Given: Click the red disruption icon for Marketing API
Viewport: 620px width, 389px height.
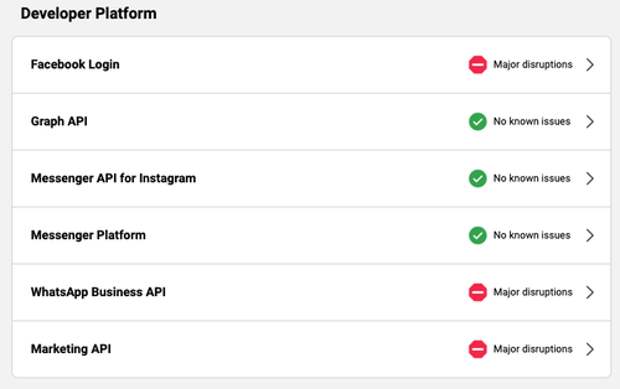Looking at the screenshot, I should coord(478,349).
